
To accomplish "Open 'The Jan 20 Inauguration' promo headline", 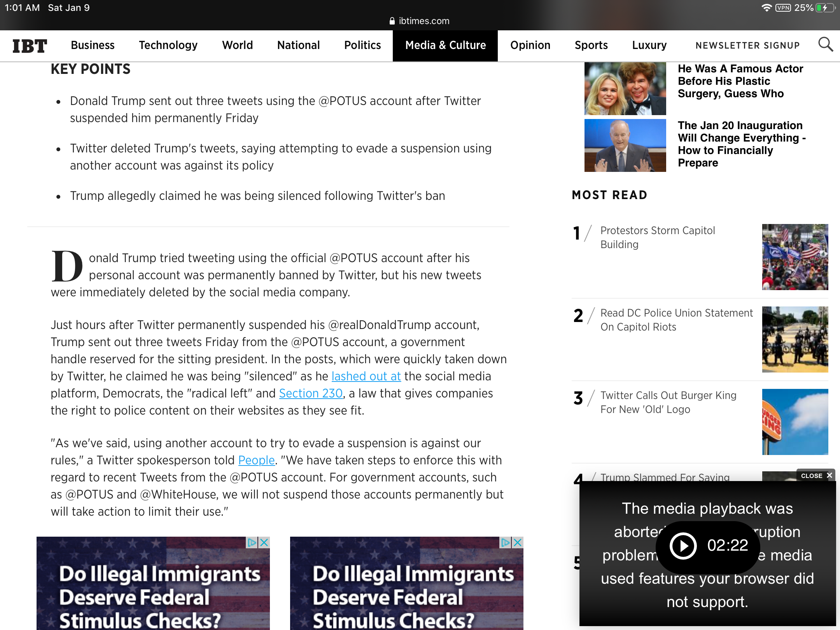I will [742, 144].
